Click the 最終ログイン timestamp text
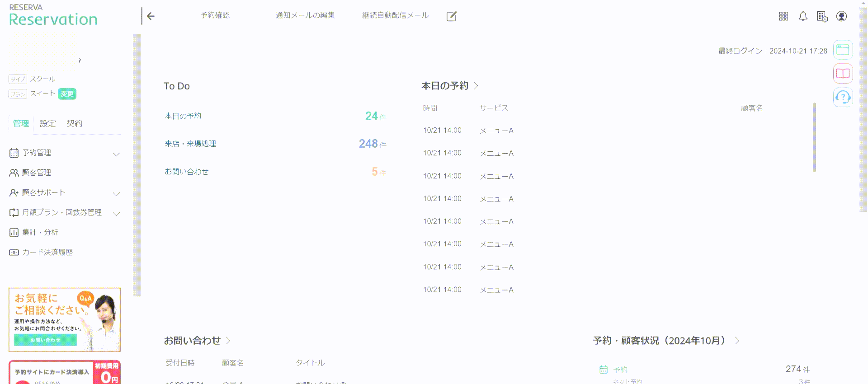 (x=773, y=51)
